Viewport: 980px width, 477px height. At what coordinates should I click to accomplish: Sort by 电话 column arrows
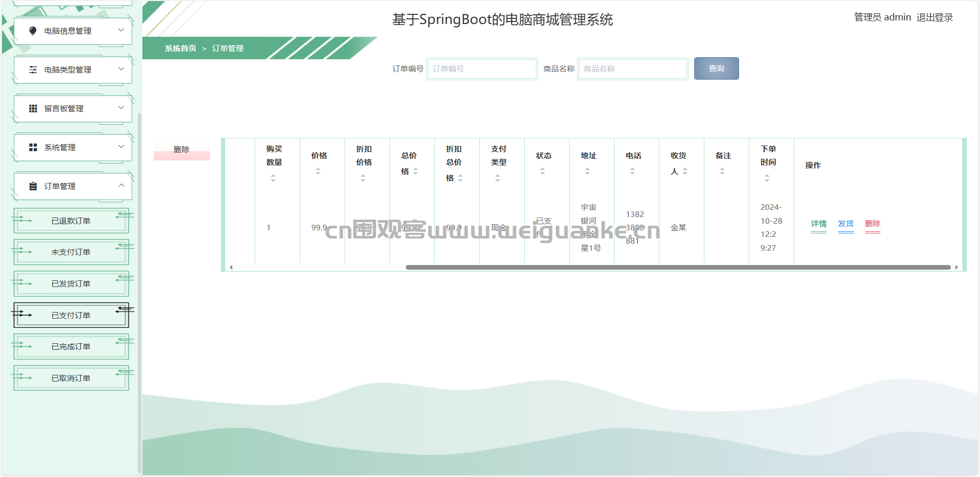click(632, 171)
